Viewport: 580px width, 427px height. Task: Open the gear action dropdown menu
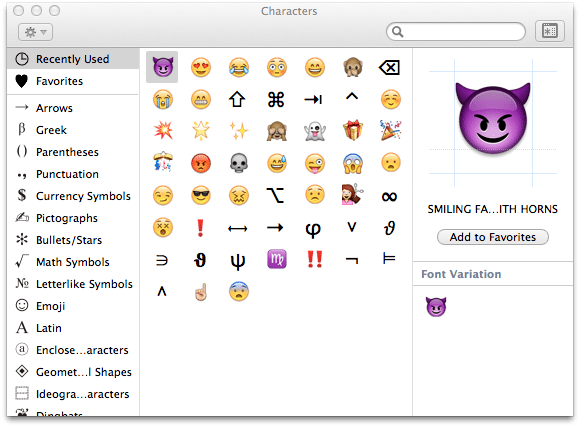click(36, 32)
